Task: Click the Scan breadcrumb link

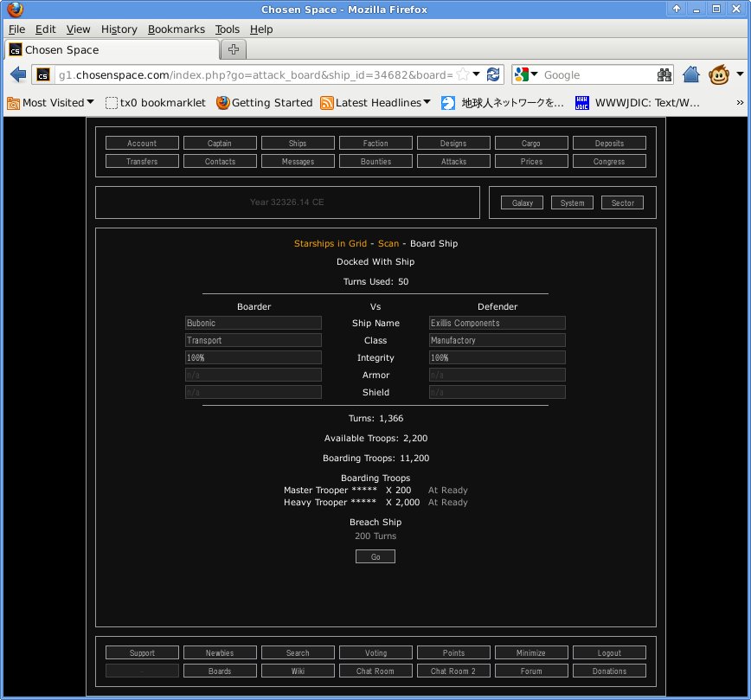Action: pyautogui.click(x=388, y=243)
